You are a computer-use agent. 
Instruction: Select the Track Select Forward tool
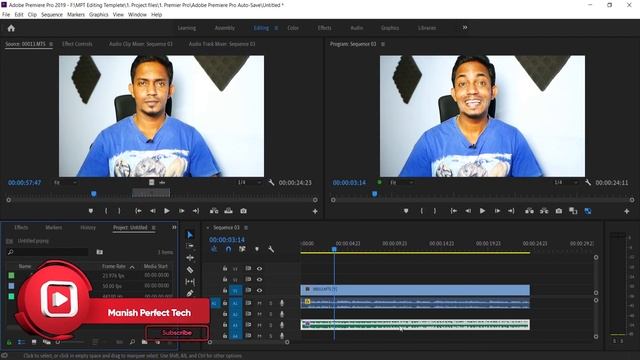point(190,246)
